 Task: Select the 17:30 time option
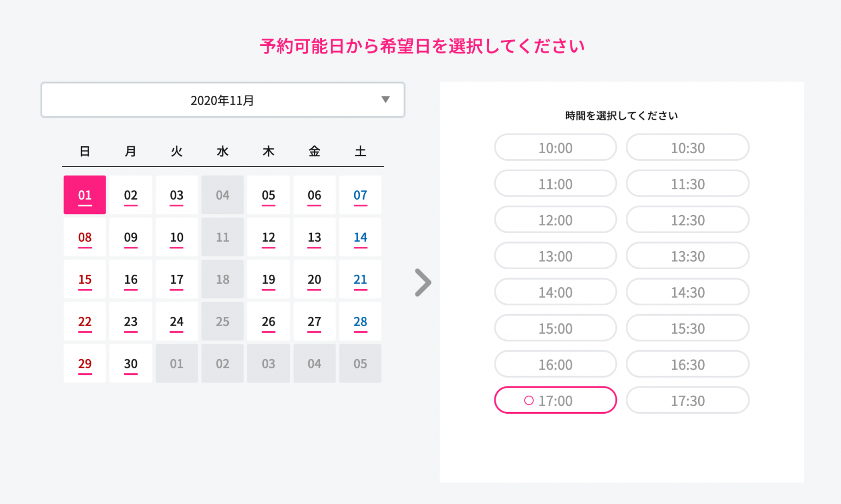(688, 401)
